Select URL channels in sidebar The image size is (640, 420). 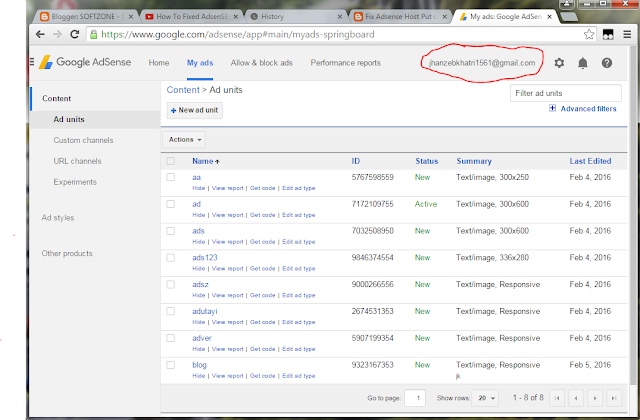77,161
